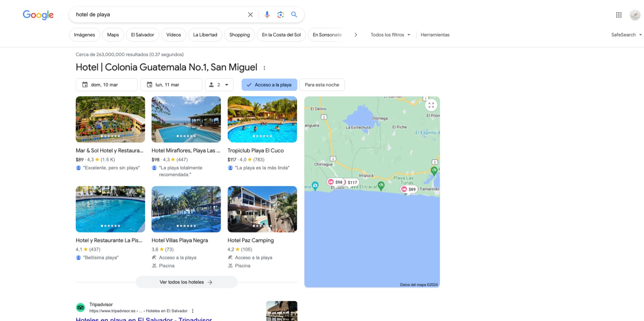Open Hotel Villas Playa Negra listing
Image resolution: width=644 pixels, height=321 pixels.
coord(180,241)
